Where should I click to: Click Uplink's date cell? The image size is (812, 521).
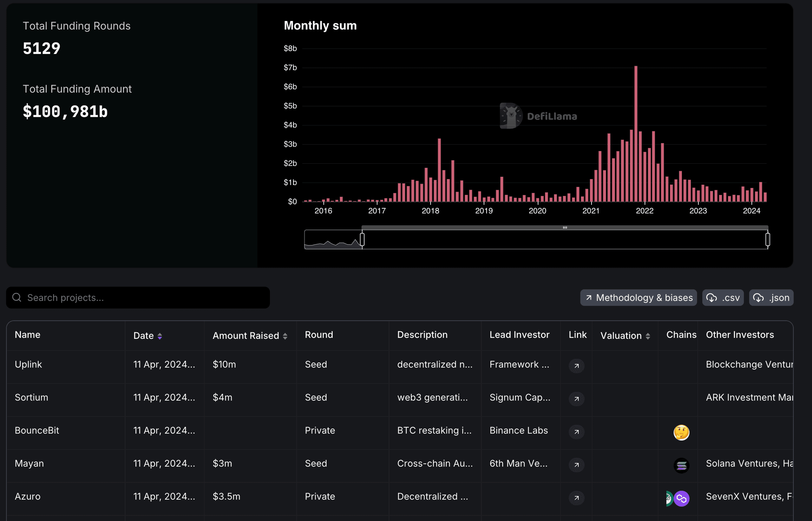(x=164, y=364)
